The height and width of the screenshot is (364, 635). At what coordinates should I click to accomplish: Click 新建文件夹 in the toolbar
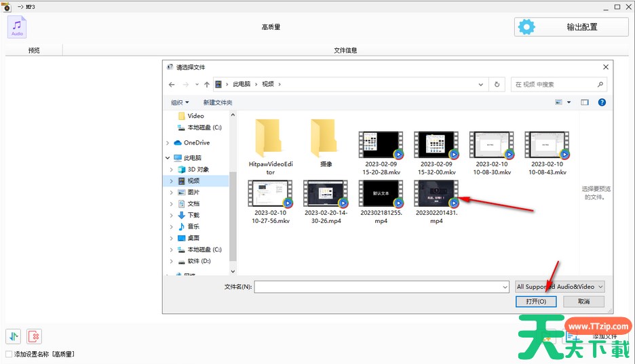(217, 102)
